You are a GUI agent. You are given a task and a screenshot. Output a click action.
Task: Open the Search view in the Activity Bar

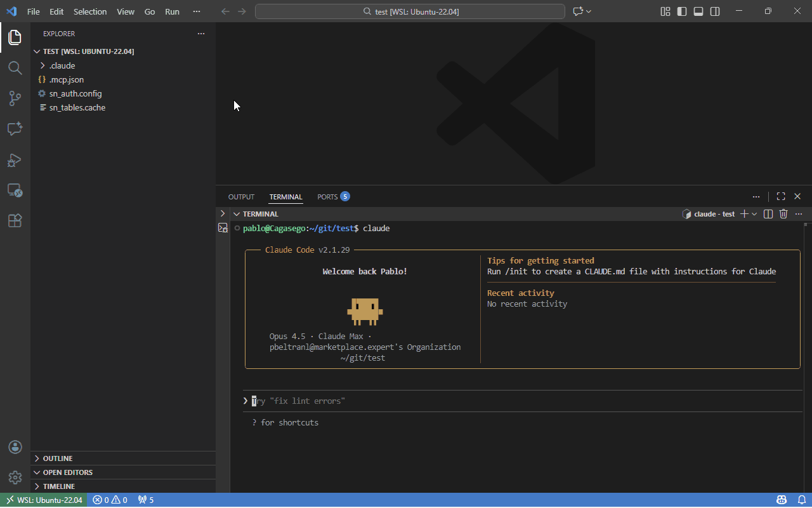[x=15, y=68]
